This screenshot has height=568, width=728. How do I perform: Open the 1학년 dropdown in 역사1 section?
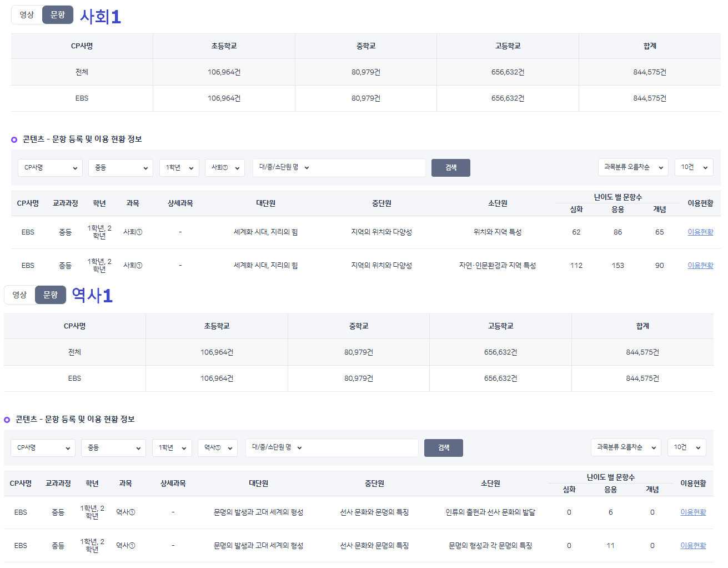(x=172, y=448)
